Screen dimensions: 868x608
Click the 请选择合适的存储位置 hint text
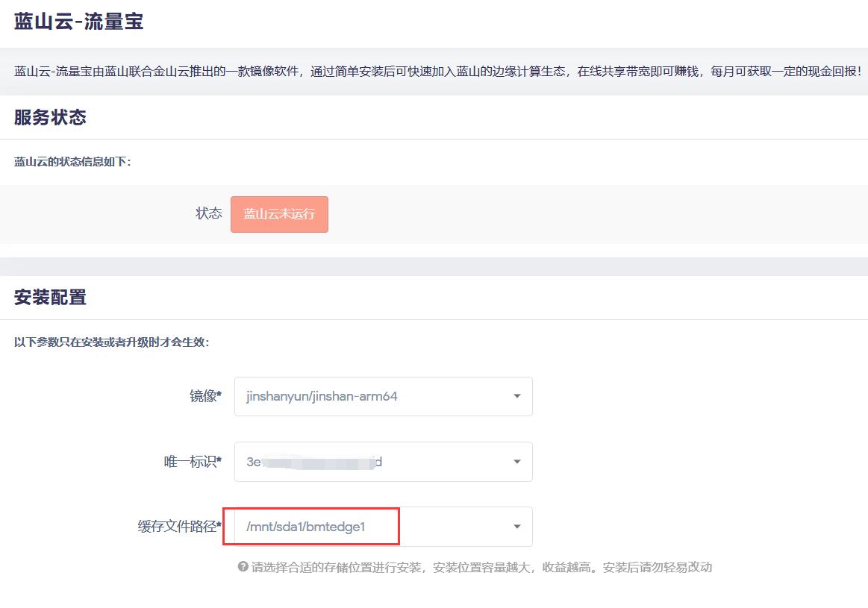(x=481, y=567)
